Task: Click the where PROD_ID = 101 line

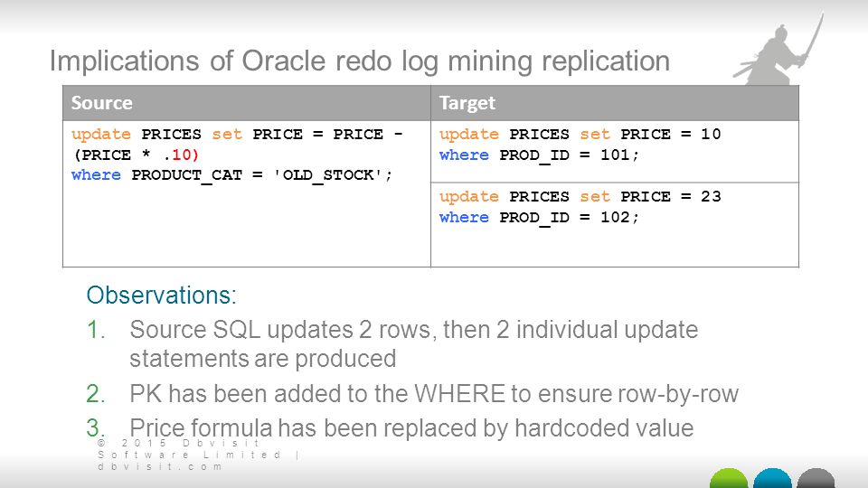Action: point(539,155)
